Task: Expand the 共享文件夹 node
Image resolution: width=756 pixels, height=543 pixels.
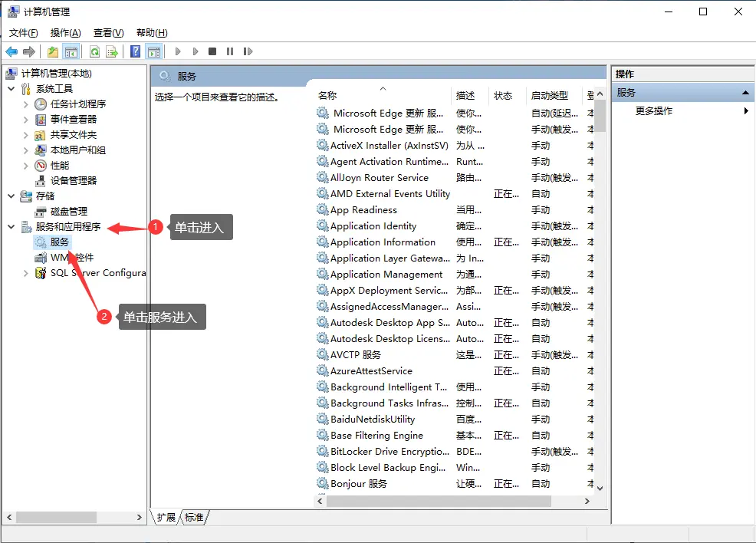Action: (x=26, y=135)
